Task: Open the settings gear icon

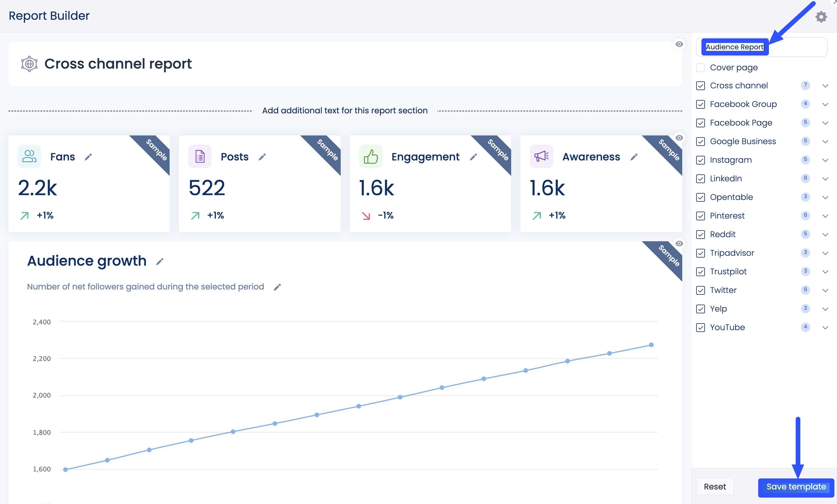Action: [821, 16]
